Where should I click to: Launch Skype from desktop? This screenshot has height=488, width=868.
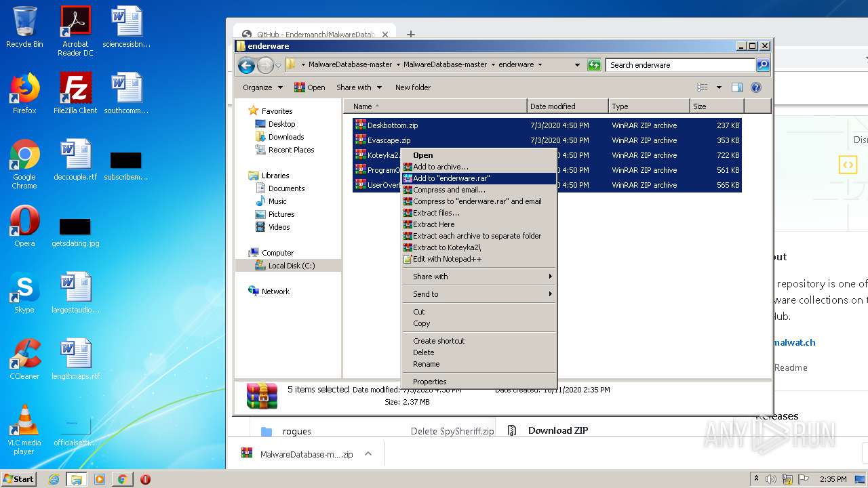[24, 293]
